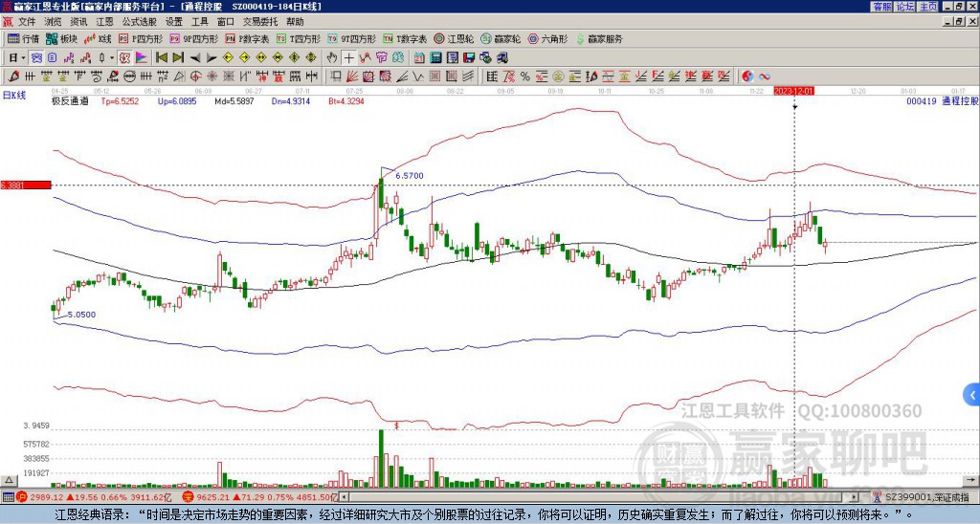Image resolution: width=980 pixels, height=524 pixels.
Task: Click the up-triangle button at bottom left
Action: 9,480
